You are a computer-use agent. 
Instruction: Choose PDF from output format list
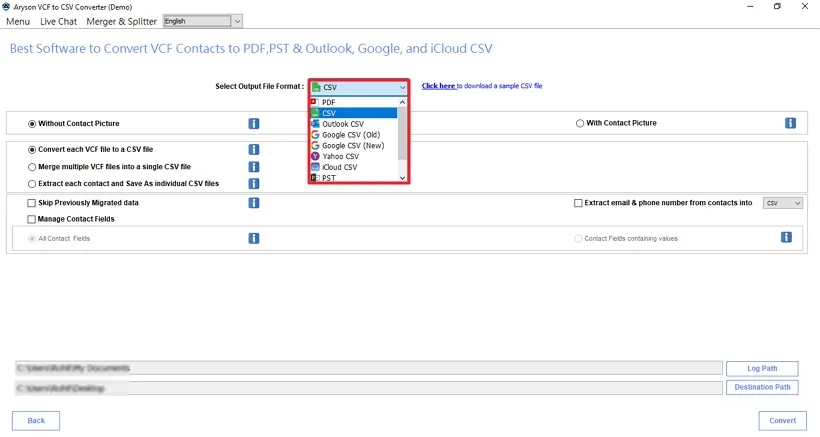(354, 102)
